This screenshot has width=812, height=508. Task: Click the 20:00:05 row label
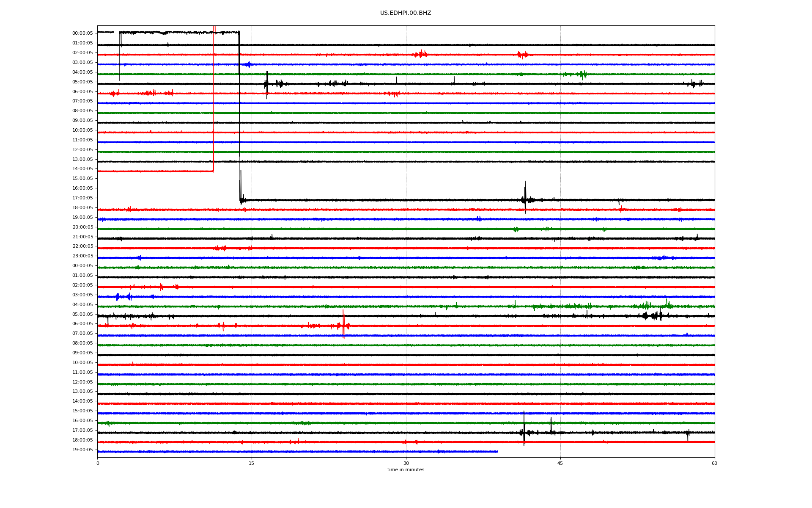pos(82,227)
